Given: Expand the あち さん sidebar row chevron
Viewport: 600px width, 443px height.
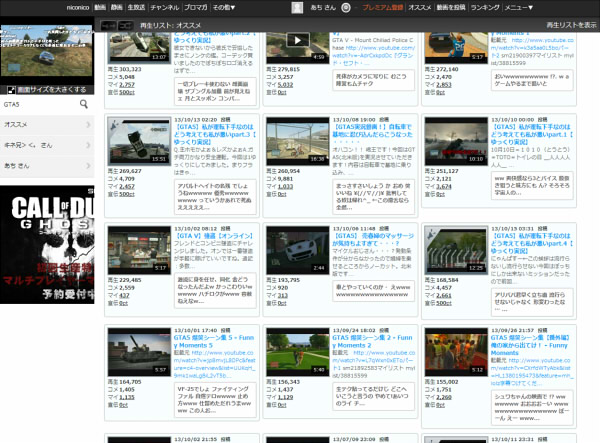Looking at the screenshot, I should tap(88, 166).
